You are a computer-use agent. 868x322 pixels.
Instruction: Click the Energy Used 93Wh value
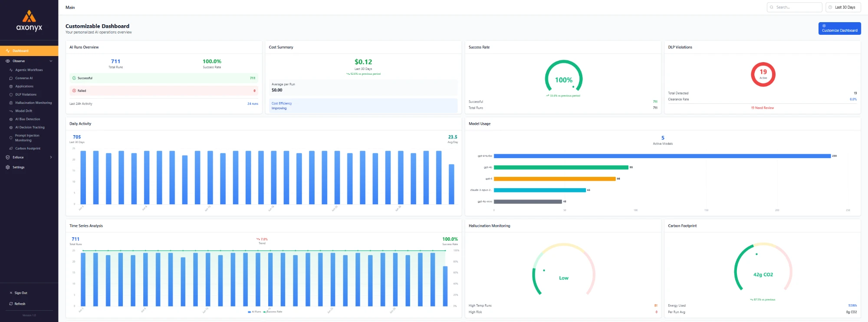tap(852, 306)
